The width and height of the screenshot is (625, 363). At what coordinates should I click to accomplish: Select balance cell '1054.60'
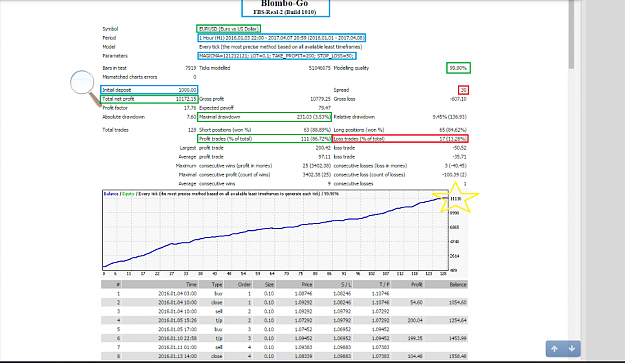coord(458,302)
